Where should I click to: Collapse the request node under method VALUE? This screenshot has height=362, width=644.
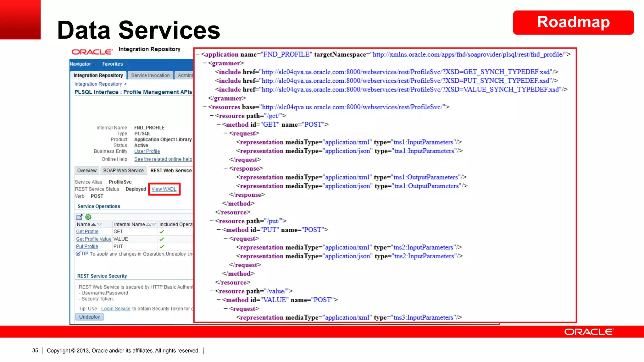pos(226,309)
